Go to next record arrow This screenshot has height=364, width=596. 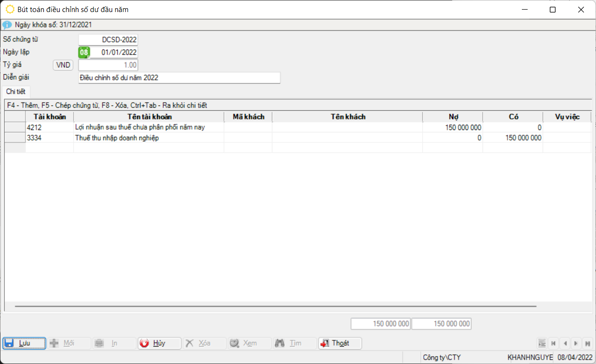tap(576, 343)
